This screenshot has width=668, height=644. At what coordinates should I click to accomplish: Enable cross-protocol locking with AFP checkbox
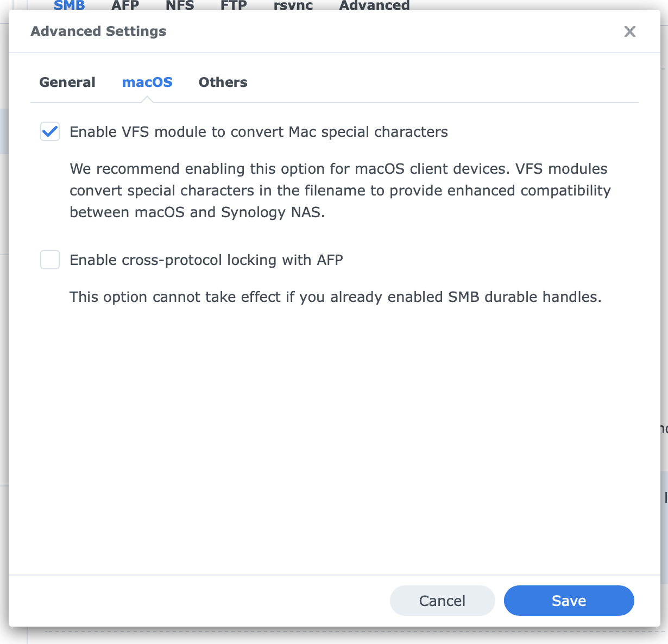(x=50, y=260)
